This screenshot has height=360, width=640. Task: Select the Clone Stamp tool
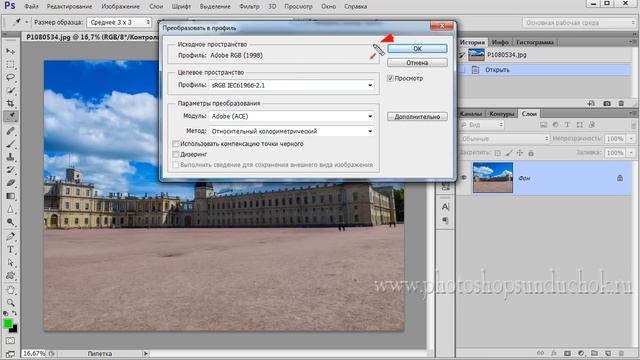[x=11, y=157]
